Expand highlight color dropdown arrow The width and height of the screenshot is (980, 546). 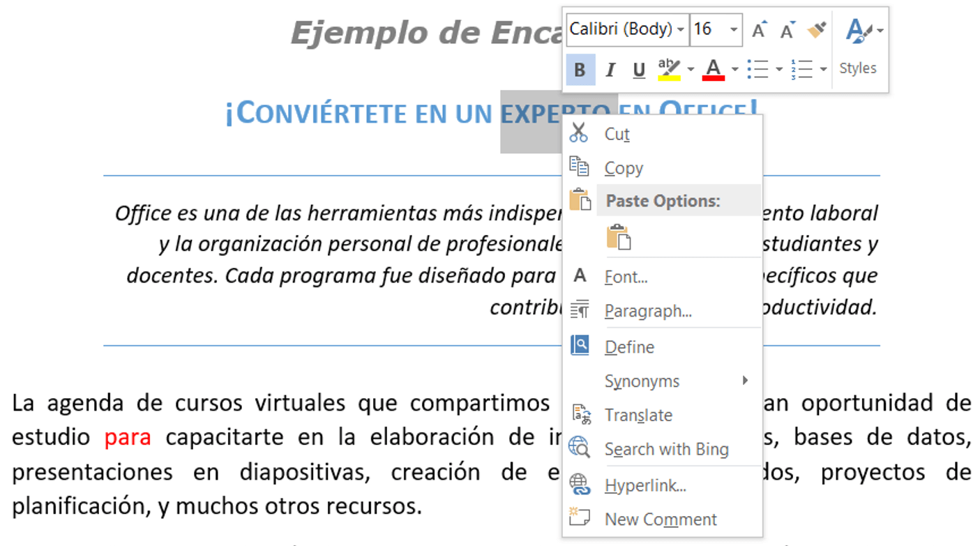691,69
